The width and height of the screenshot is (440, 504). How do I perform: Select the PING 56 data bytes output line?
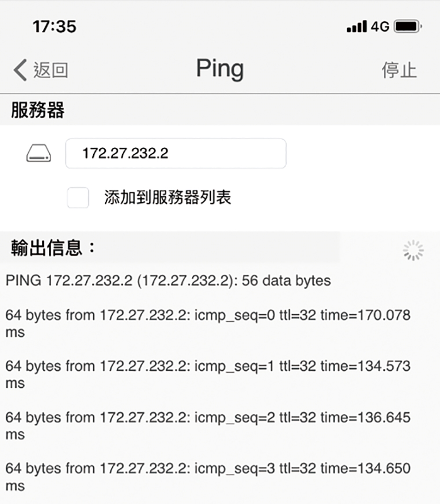click(x=168, y=281)
